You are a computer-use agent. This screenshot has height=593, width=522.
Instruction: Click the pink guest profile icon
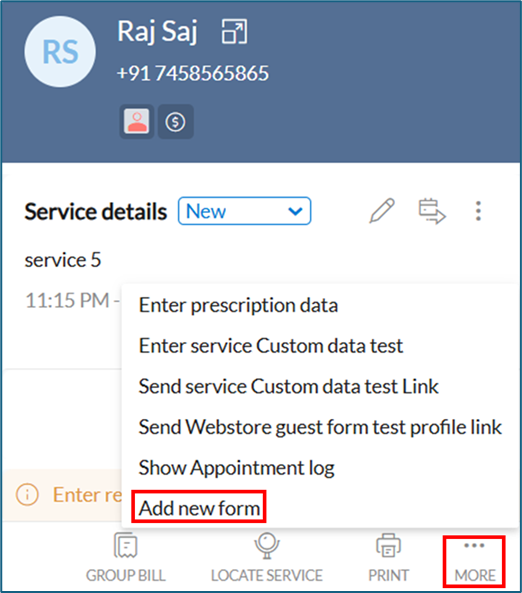click(x=137, y=122)
